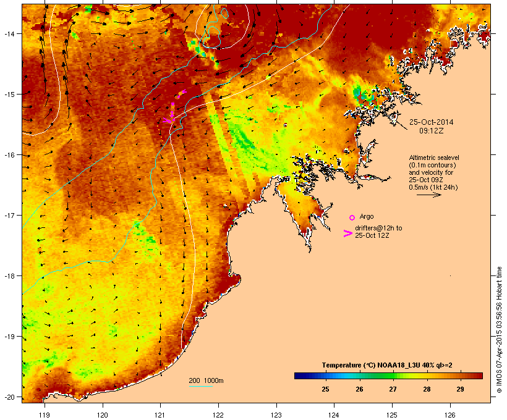
Task: Click the magenta Argo circle legend symbol
Action: click(352, 217)
